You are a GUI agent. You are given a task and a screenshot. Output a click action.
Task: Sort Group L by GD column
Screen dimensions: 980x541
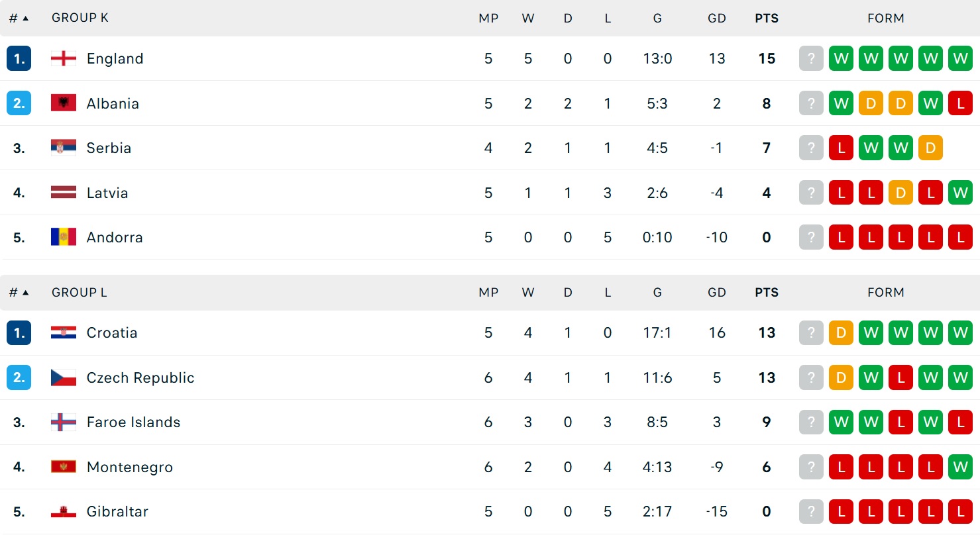[x=716, y=292]
